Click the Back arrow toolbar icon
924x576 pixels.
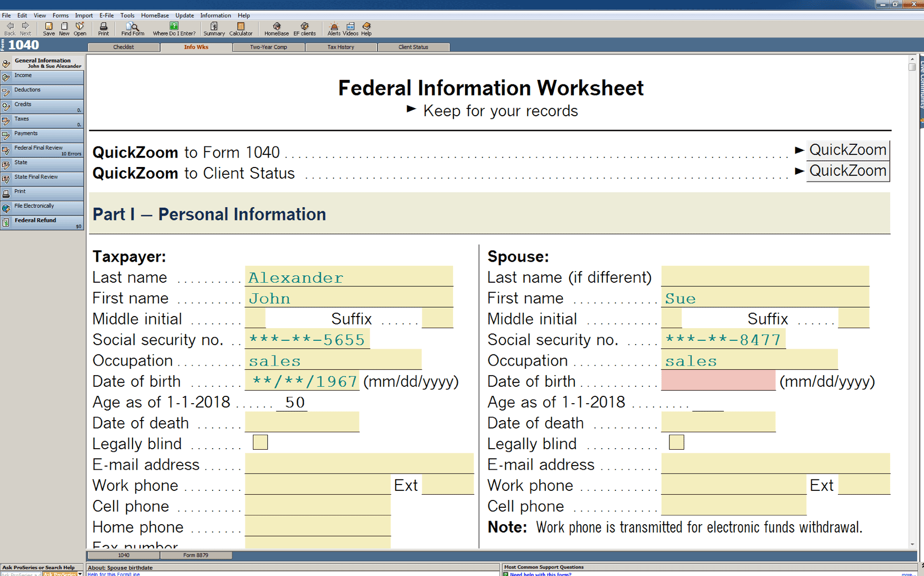click(10, 29)
